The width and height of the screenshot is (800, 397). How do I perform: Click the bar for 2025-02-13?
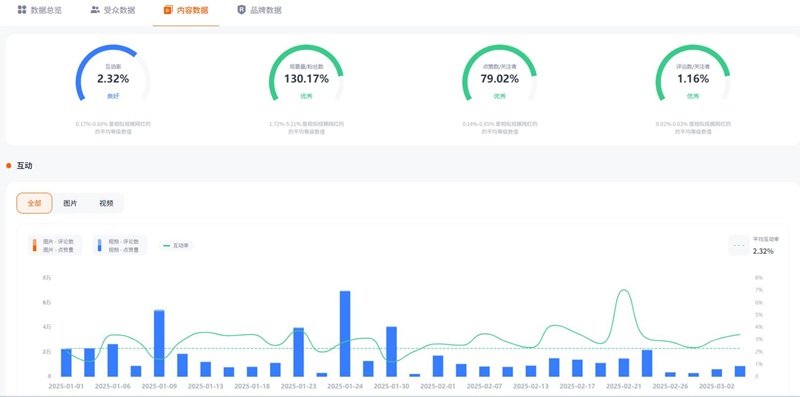tap(531, 371)
